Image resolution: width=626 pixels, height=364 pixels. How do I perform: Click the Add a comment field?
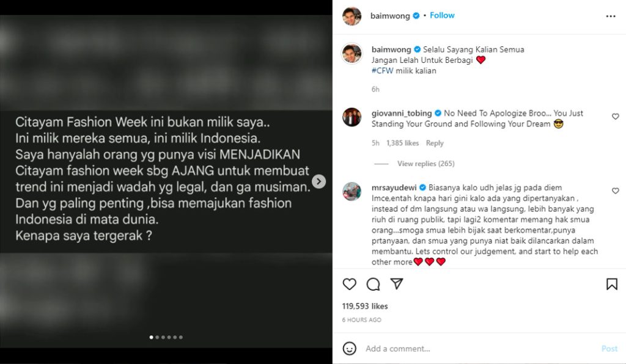479,349
